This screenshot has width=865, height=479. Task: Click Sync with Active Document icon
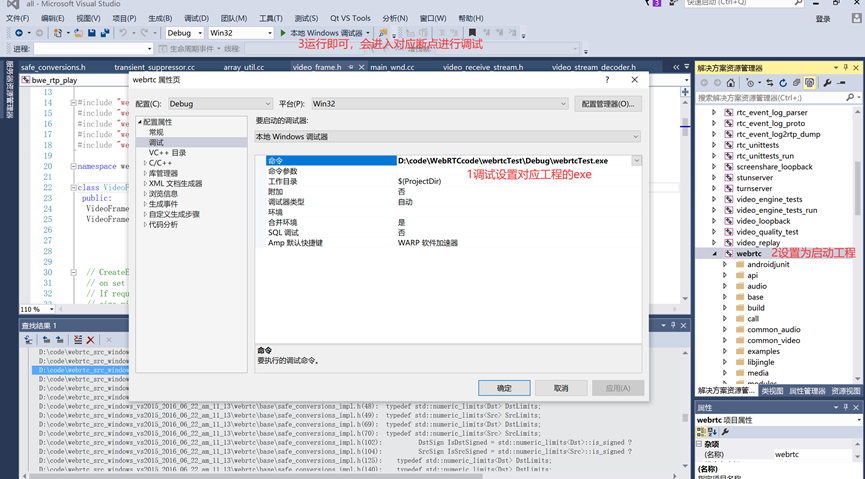tap(770, 83)
